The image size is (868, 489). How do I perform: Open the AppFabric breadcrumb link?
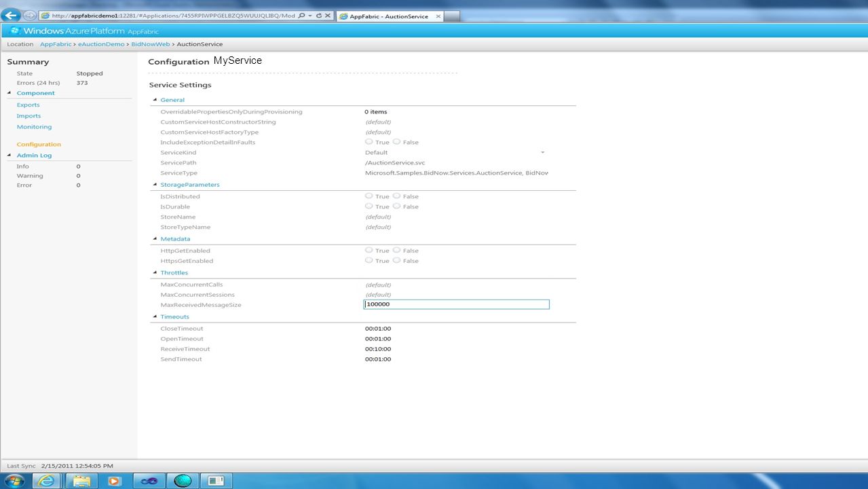pos(56,44)
